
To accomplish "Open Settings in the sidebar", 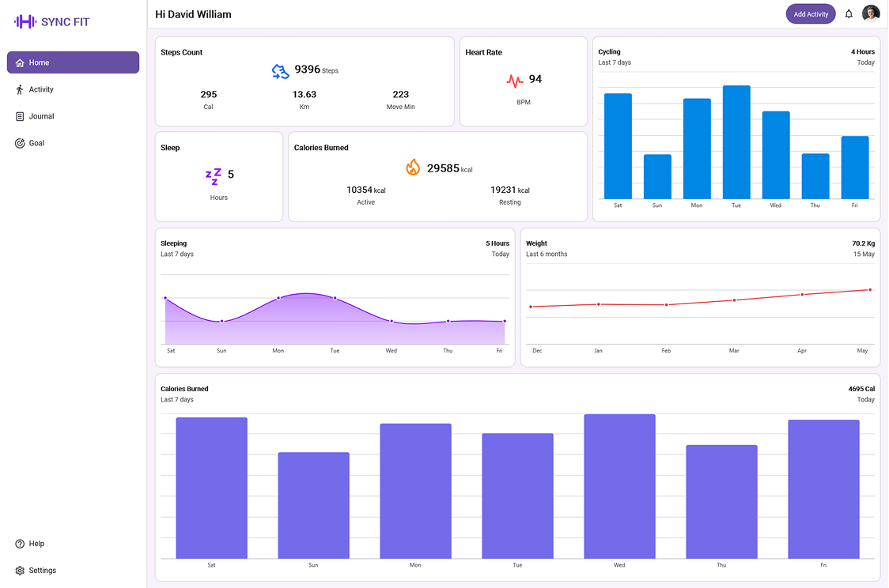I will 73,570.
